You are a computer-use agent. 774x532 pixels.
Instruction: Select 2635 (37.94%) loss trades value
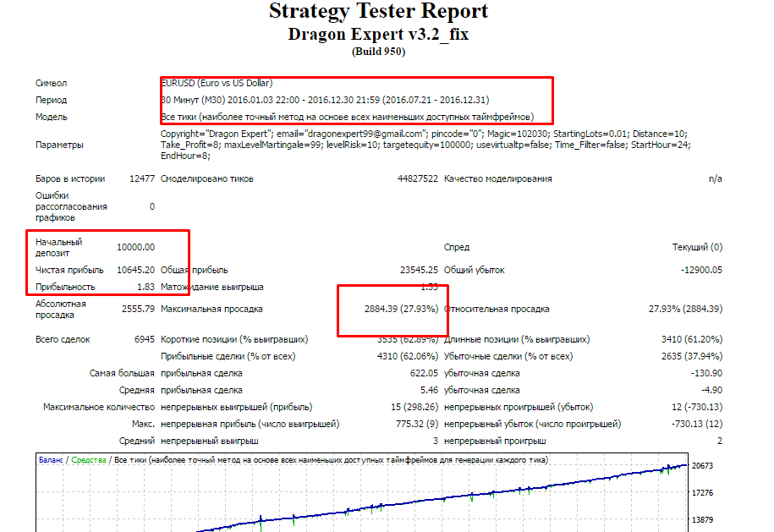tap(692, 356)
